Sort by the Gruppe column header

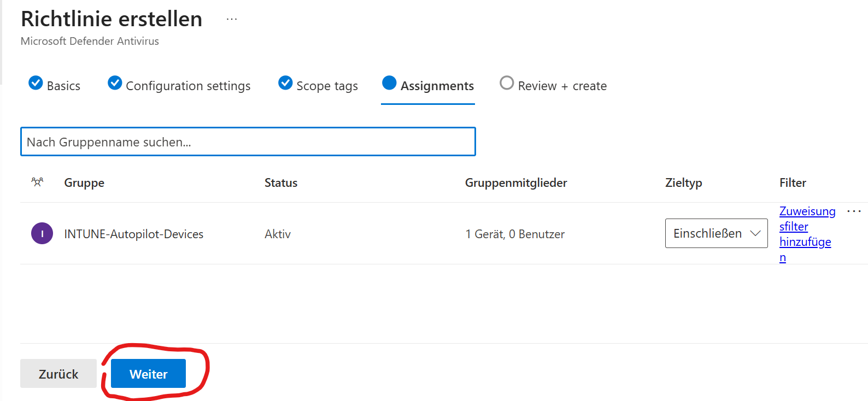click(84, 183)
